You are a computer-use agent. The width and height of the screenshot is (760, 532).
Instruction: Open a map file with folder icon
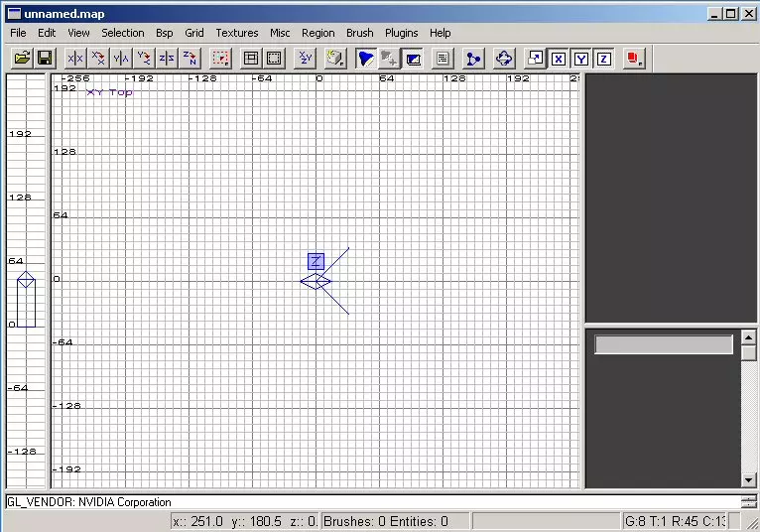22,59
